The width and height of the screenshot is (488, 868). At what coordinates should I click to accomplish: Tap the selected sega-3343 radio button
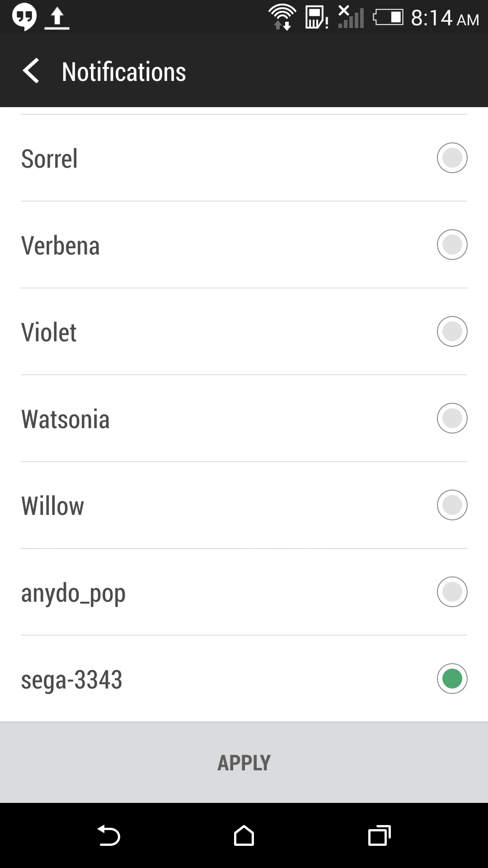click(452, 679)
